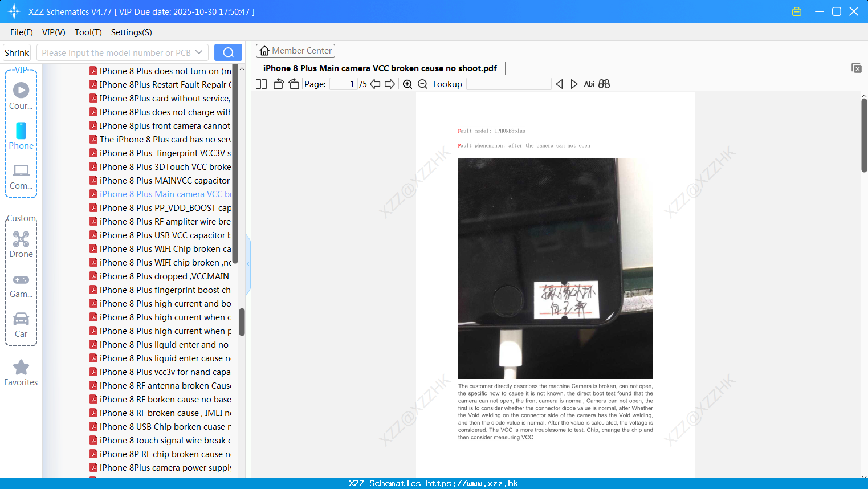Zoom out of the PDF
Screen dimensions: 868x489
(x=422, y=84)
